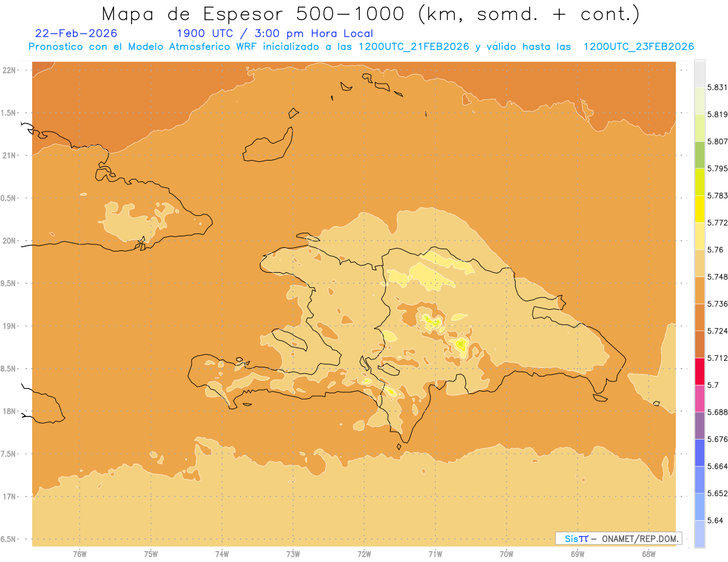
Task: Select the light blue swatch between 5.652 and 5.664
Action: point(699,480)
